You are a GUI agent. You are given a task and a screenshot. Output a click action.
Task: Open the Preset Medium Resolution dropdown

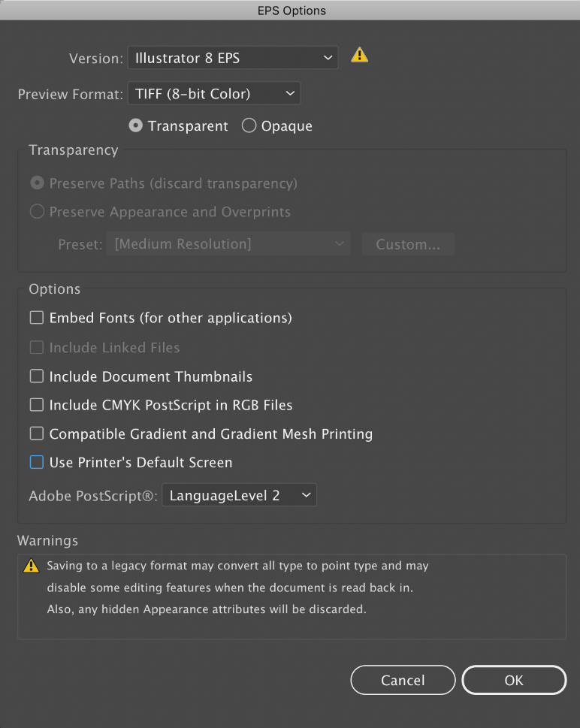click(228, 244)
